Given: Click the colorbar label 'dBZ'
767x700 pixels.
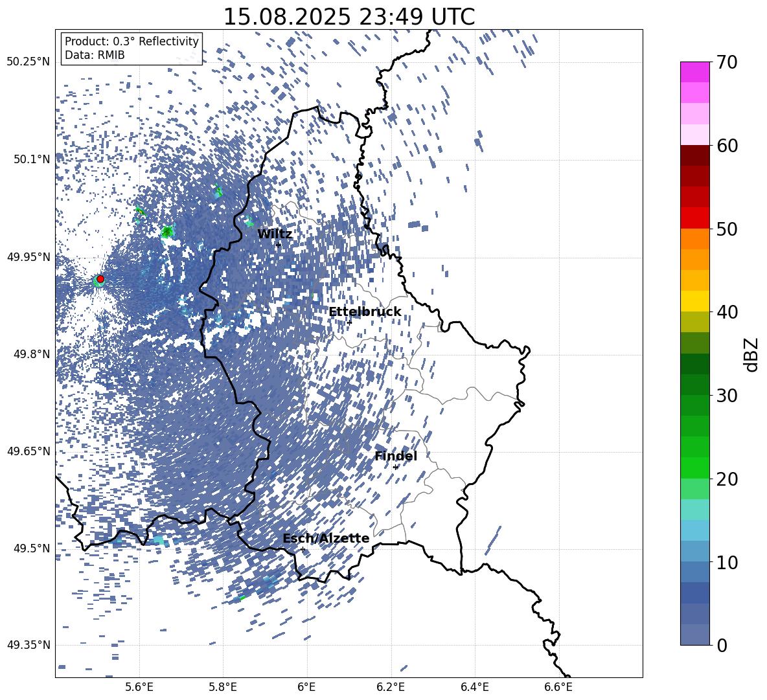Looking at the screenshot, I should pyautogui.click(x=751, y=354).
